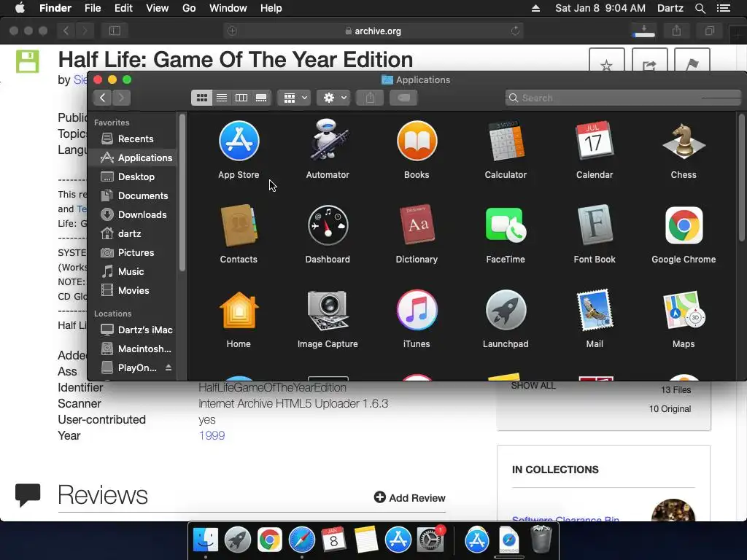
Task: Open the View menu
Action: click(x=158, y=8)
